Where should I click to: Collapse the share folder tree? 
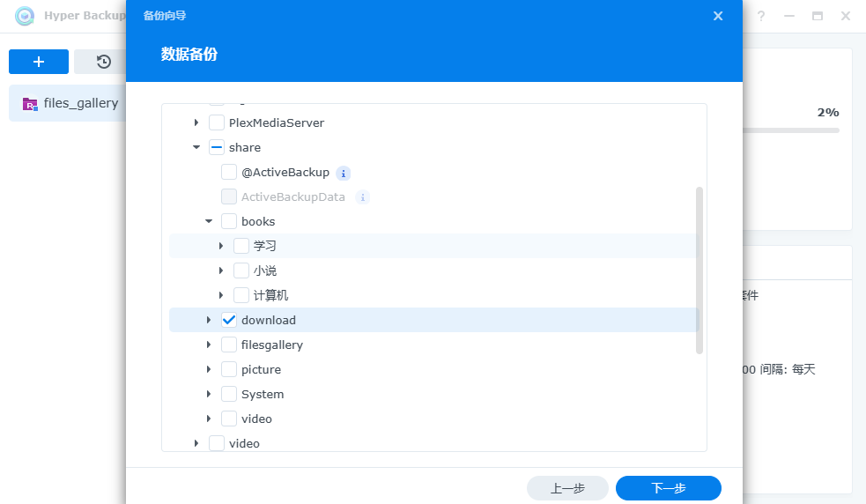point(196,147)
